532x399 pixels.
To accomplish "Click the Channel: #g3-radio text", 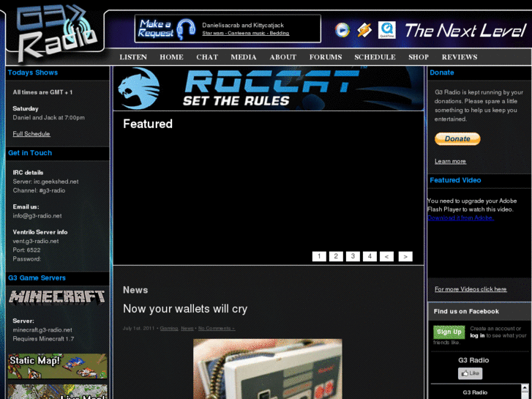I will [39, 190].
